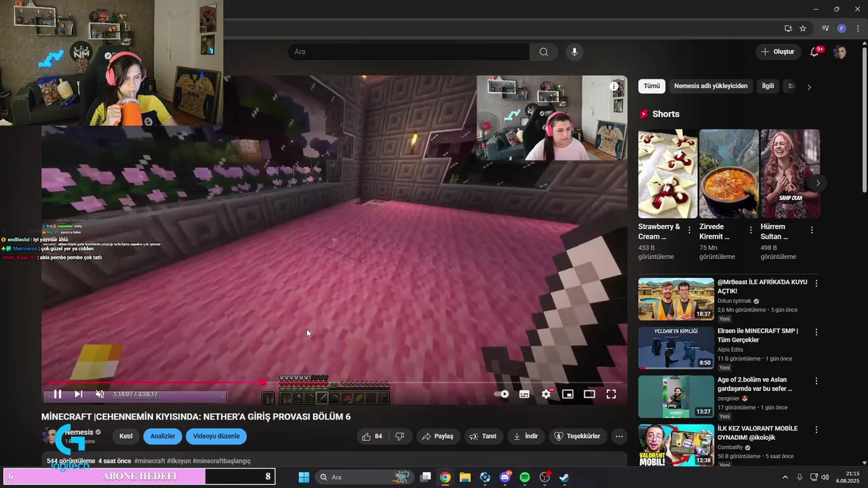Open options for the Zirvede Kiremit short

(x=751, y=230)
